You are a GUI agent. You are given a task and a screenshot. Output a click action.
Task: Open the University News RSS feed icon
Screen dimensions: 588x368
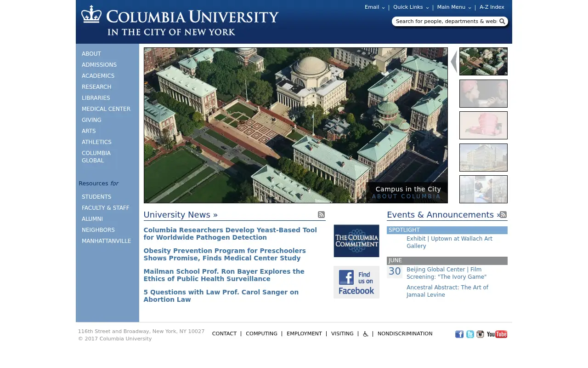pyautogui.click(x=322, y=215)
